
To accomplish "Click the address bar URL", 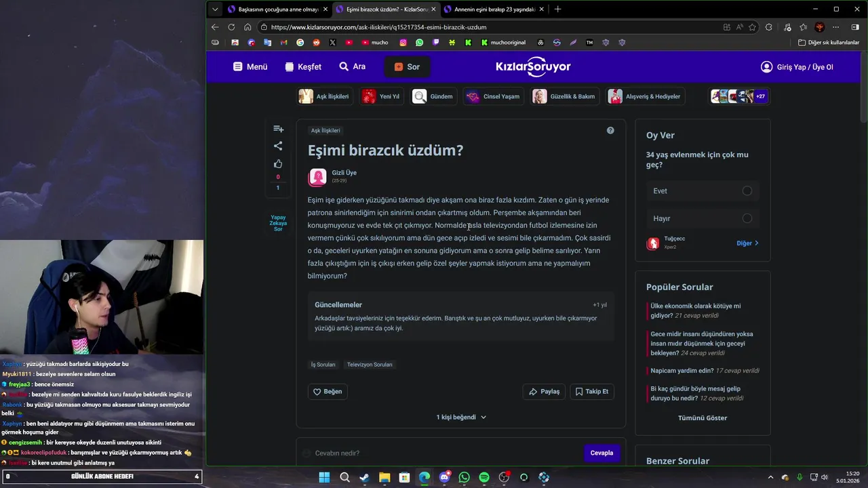I will (378, 27).
